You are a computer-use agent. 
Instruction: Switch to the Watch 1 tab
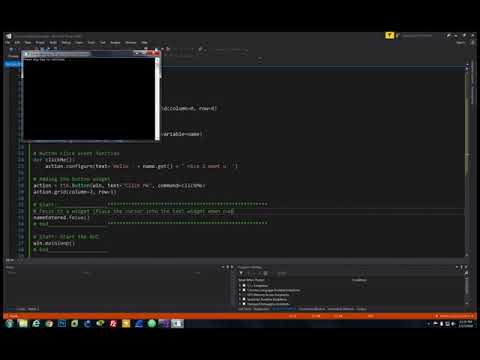33,309
